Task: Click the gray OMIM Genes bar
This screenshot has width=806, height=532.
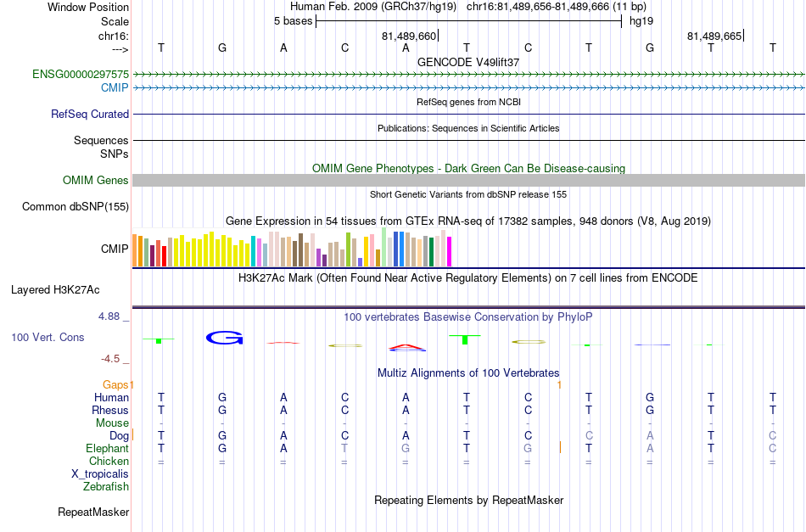Action: (468, 180)
